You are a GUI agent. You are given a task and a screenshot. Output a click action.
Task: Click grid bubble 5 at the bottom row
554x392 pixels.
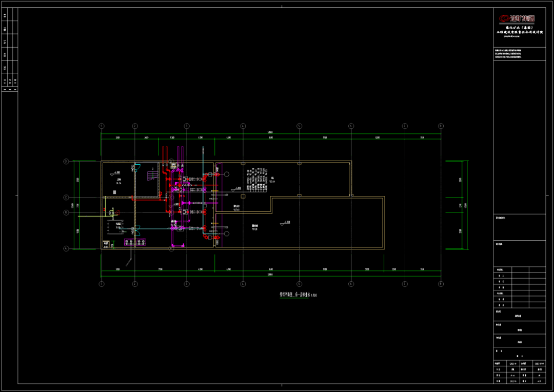pyautogui.click(x=299, y=283)
